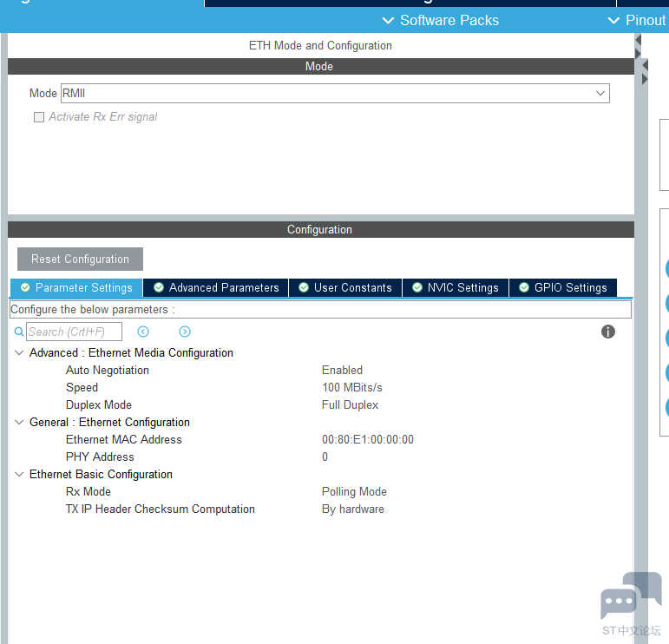Click the info icon in the parameters panel

click(x=608, y=332)
